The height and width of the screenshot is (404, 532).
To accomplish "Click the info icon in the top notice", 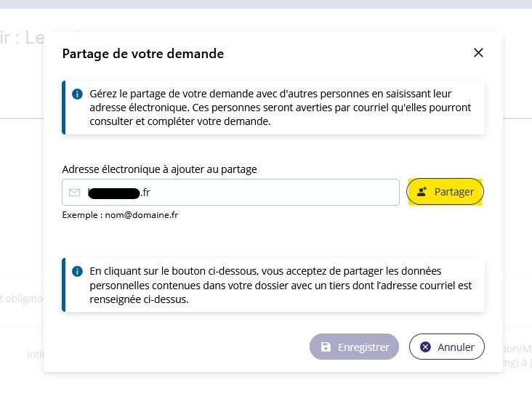I will 77,94.
